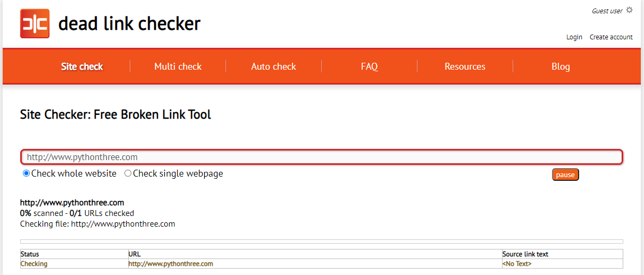Screen dimensions: 644x275
Task: Select Check whole website radio button
Action: pos(26,173)
